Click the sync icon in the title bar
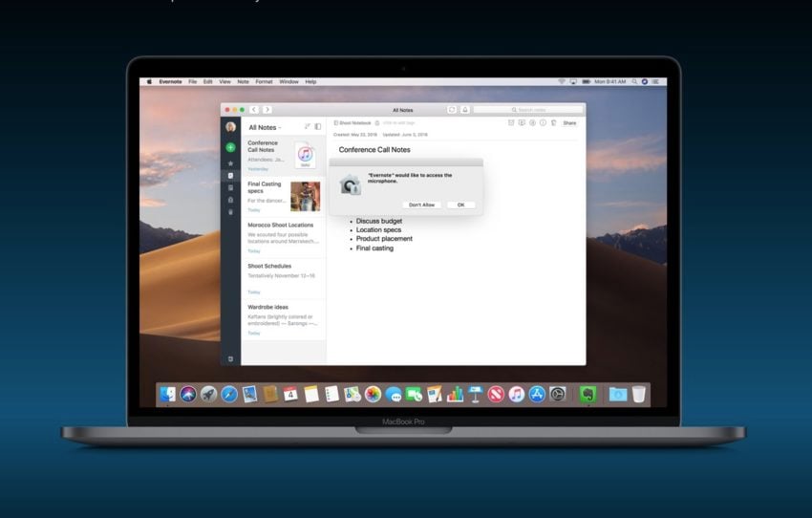 point(452,110)
